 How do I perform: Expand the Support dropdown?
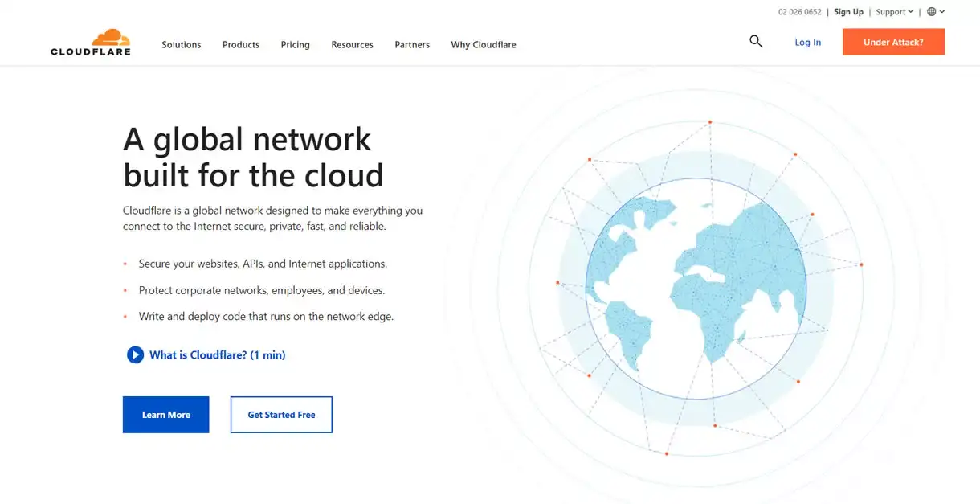(890, 11)
